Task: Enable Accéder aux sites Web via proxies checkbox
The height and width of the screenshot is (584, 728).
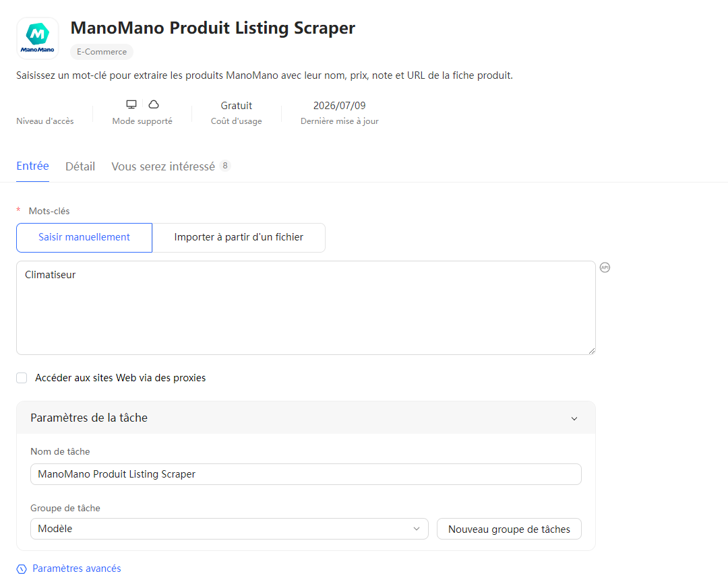Action: (x=22, y=378)
